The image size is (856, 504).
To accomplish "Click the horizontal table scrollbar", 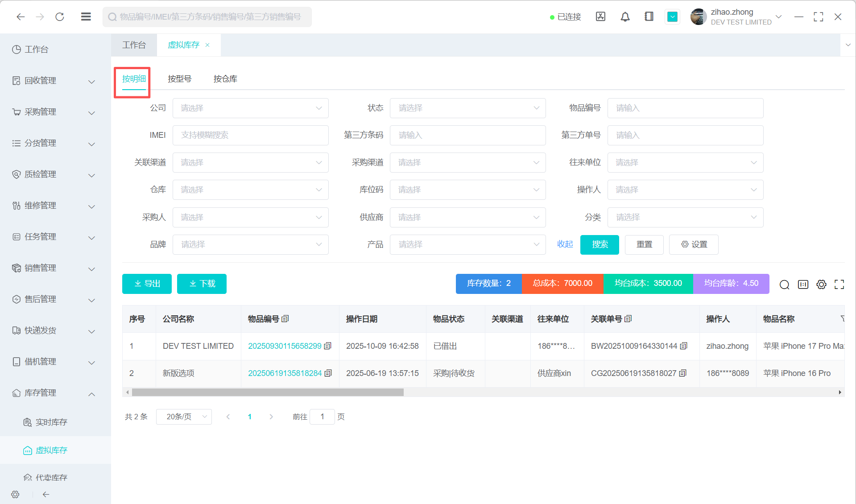I will (268, 392).
